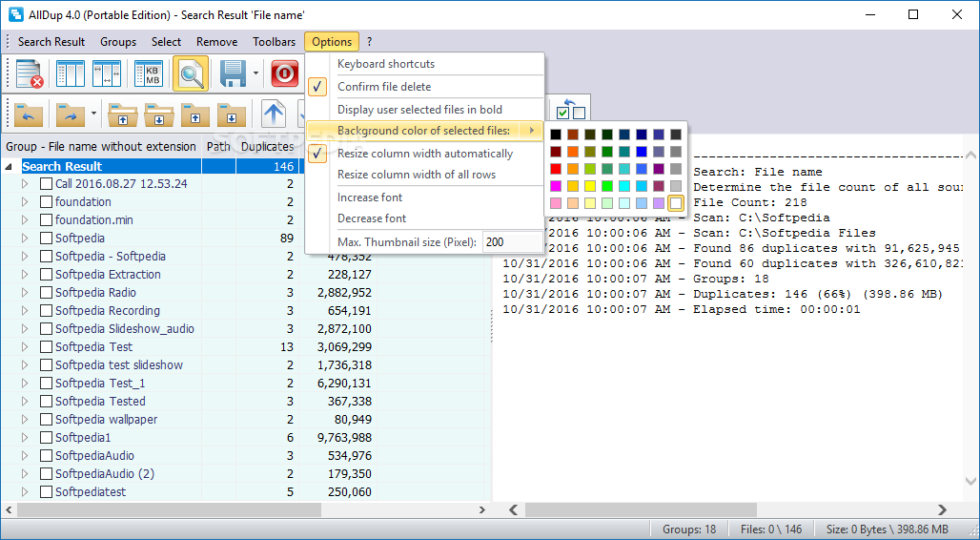Check the Softpediatest checkbox
Image resolution: width=980 pixels, height=540 pixels.
[x=46, y=492]
